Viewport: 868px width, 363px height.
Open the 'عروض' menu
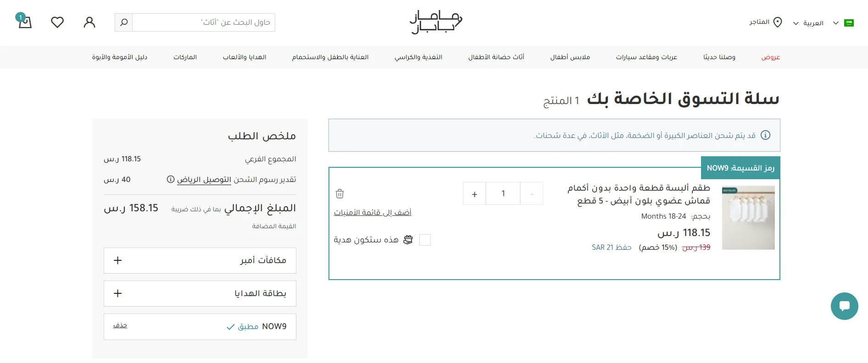[x=771, y=57]
